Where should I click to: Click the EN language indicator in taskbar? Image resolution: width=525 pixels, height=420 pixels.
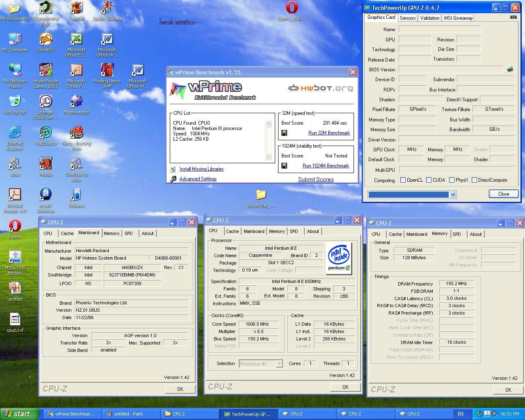click(461, 414)
